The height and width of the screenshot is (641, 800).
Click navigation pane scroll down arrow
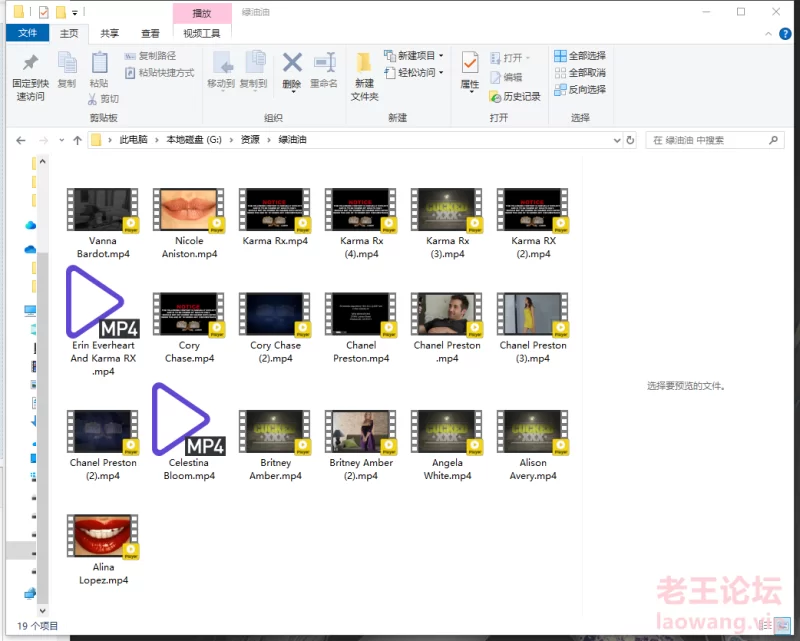[x=43, y=610]
